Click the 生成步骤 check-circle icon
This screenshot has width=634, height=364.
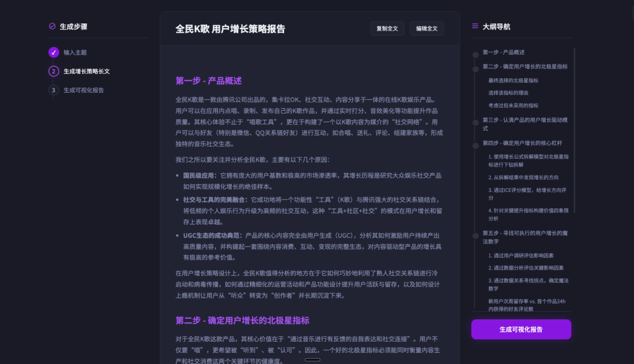coord(52,26)
